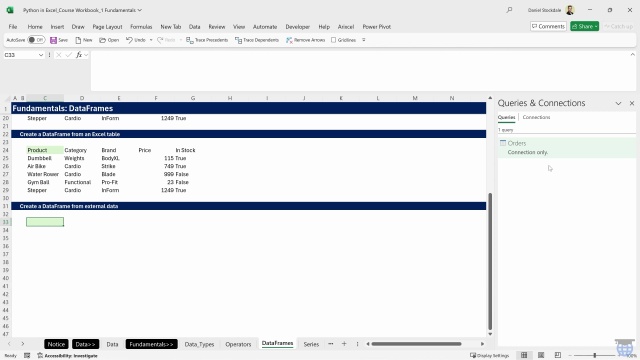Click the Open file icon
This screenshot has height=360, width=640.
click(102, 40)
